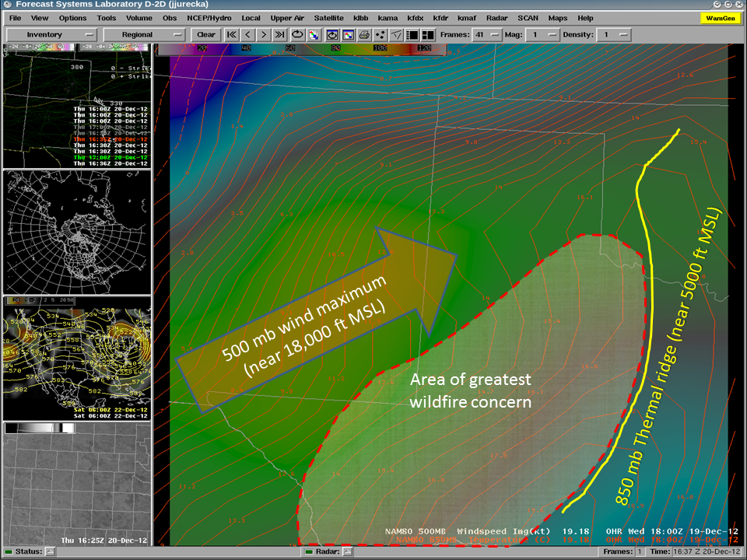Click the image combination icon

tap(314, 35)
